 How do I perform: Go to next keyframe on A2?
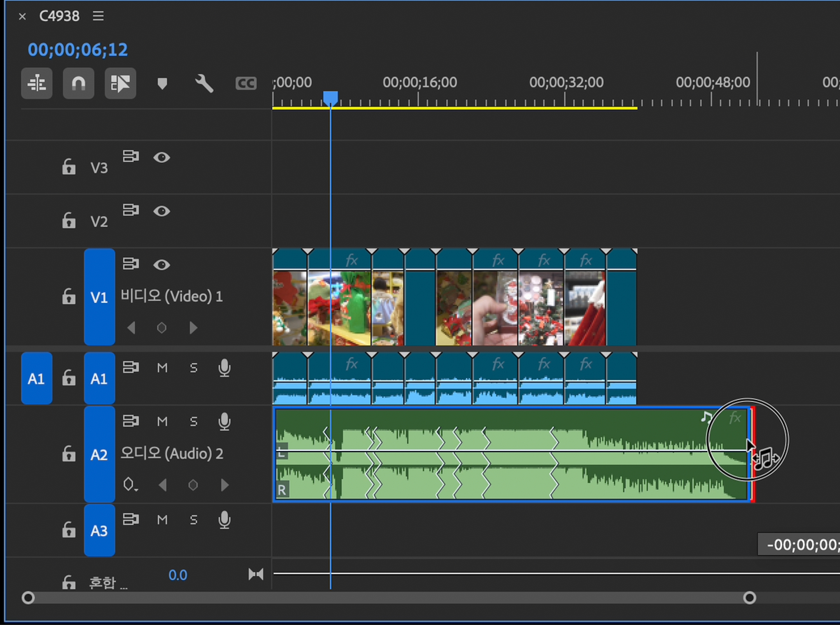225,485
